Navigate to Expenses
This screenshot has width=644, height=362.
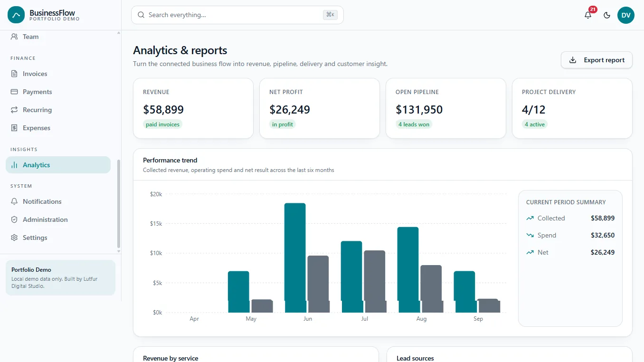[58, 128]
